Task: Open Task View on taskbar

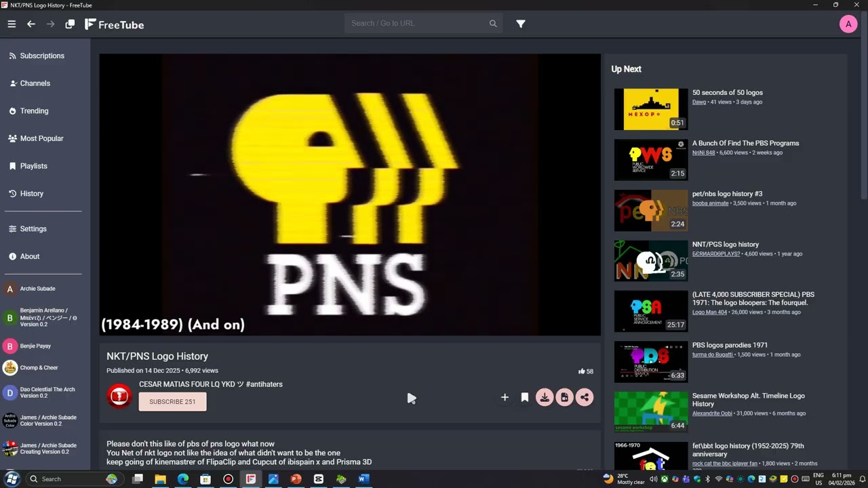Action: (138, 479)
